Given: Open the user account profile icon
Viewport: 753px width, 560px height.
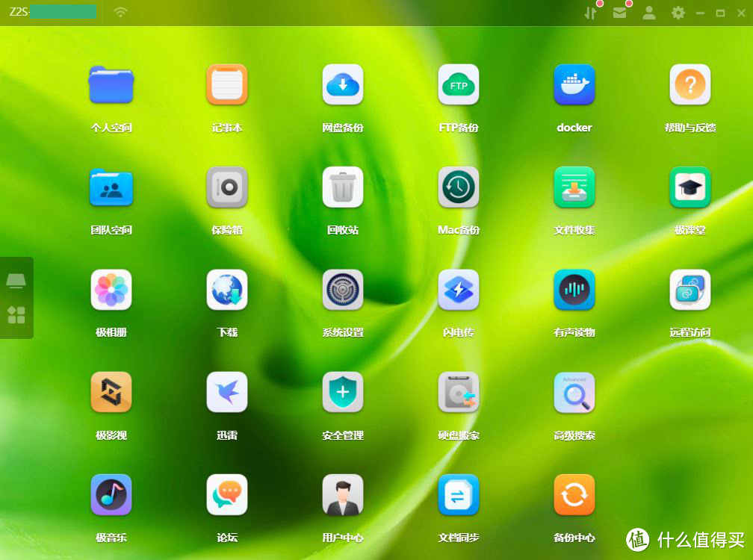Looking at the screenshot, I should [x=648, y=13].
